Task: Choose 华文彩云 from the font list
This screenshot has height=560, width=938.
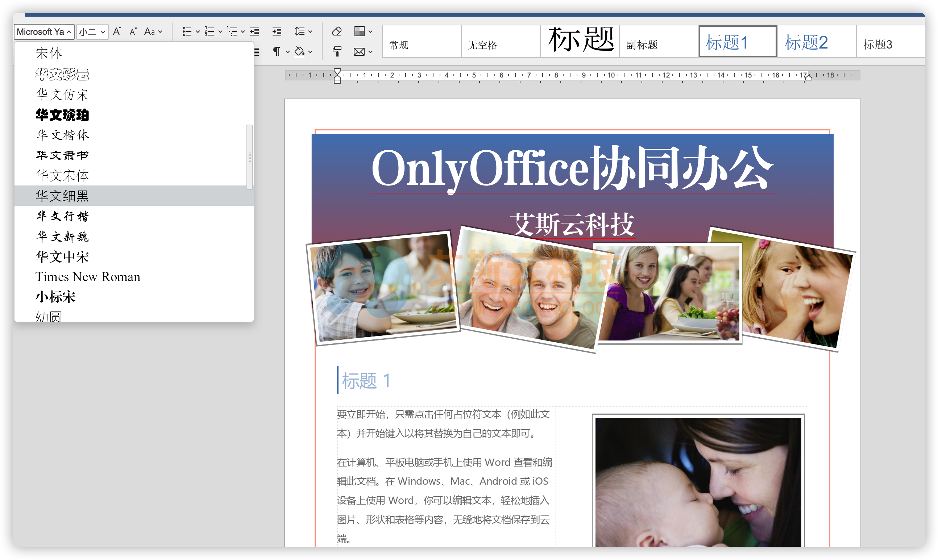Action: 134,74
